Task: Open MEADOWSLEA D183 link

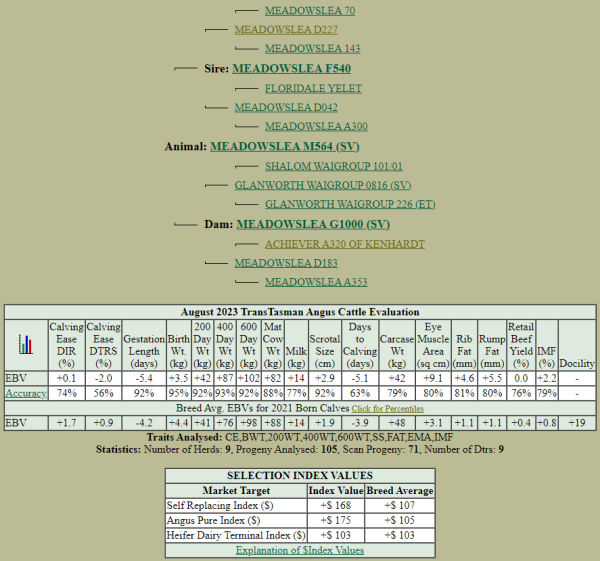Action: pyautogui.click(x=286, y=263)
